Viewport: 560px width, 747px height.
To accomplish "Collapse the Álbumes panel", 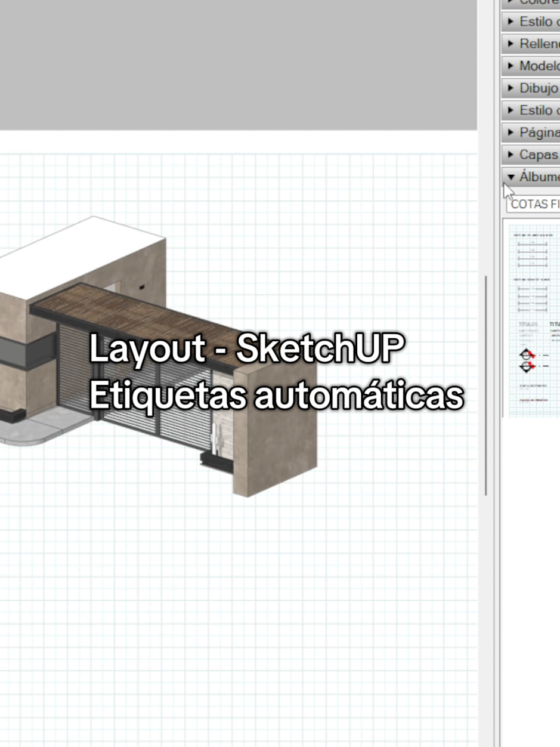I will (531, 177).
